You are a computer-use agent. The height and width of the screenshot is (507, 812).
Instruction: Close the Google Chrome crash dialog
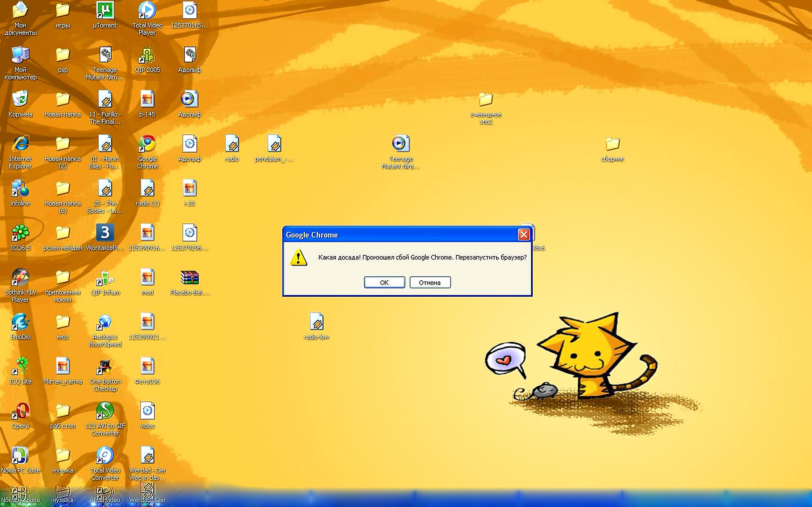click(524, 234)
